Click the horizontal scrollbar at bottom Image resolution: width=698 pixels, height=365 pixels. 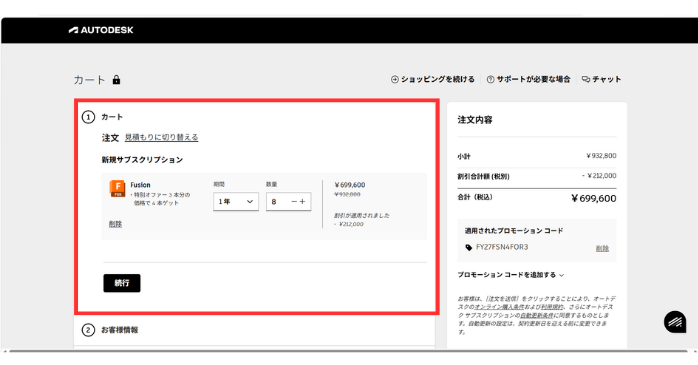tap(348, 351)
